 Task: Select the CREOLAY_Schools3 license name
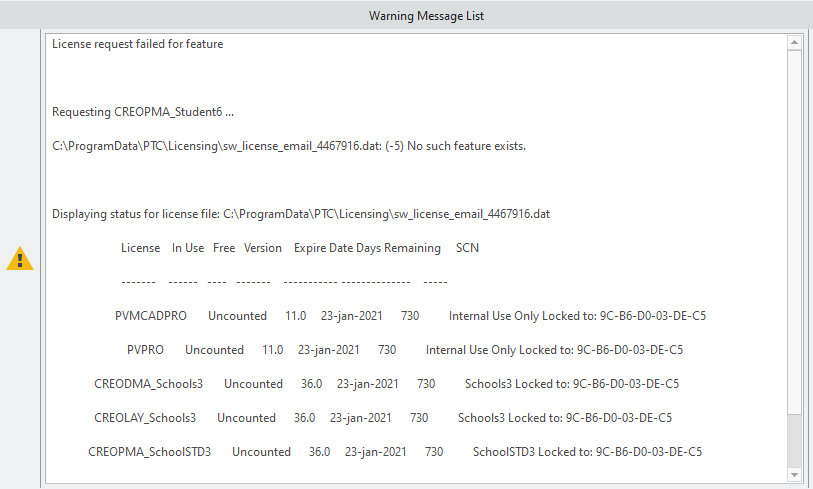pos(145,418)
